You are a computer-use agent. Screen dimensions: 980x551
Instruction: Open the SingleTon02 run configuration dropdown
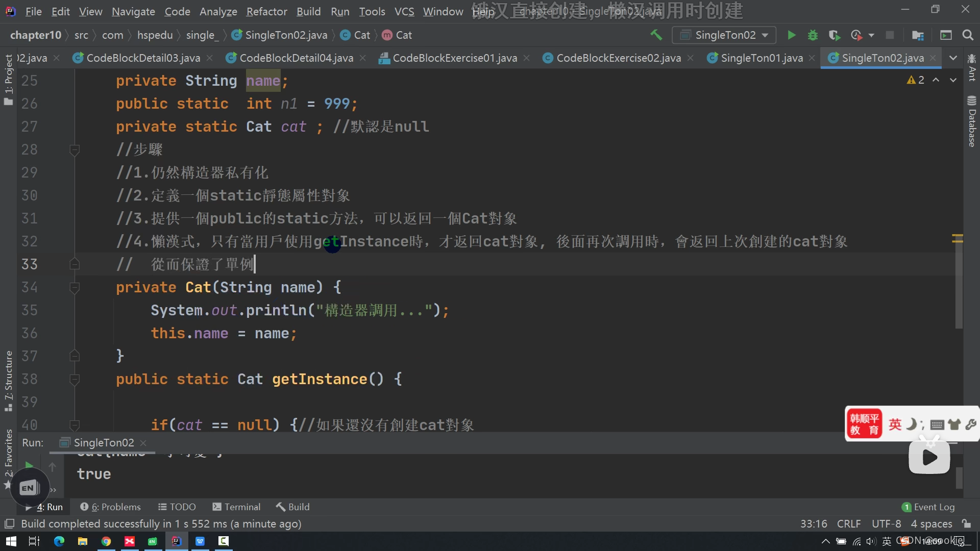click(724, 35)
